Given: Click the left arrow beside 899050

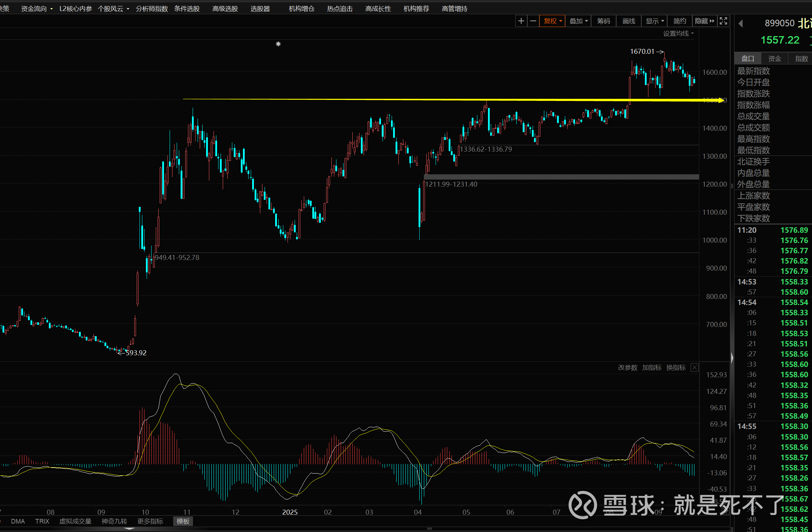Looking at the screenshot, I should click(x=740, y=24).
